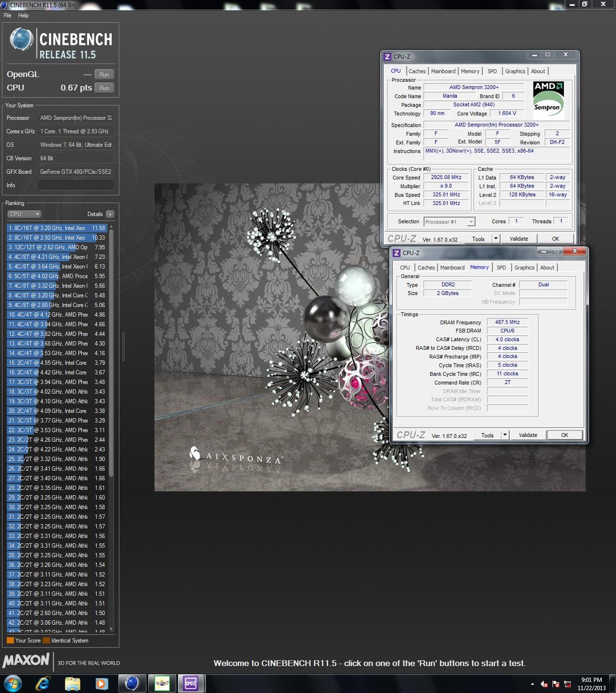Viewport: 616px width, 693px height.
Task: Click the Windows Start orb
Action: (x=12, y=683)
